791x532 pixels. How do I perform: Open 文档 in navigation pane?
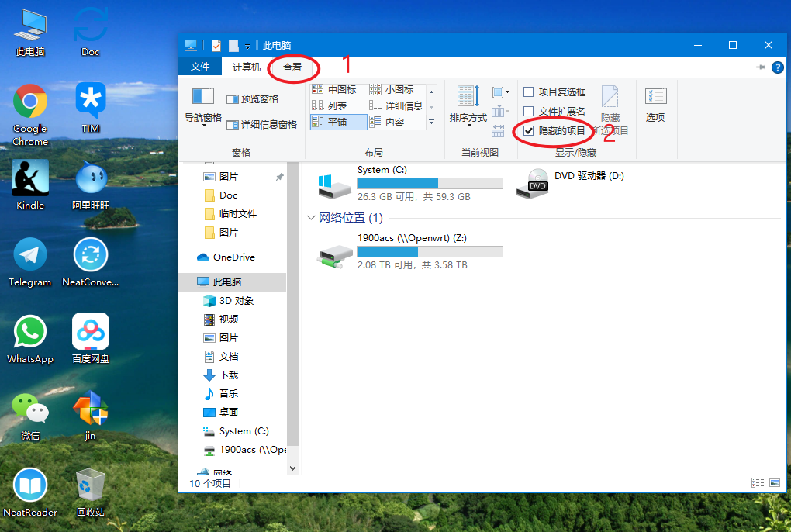220,357
